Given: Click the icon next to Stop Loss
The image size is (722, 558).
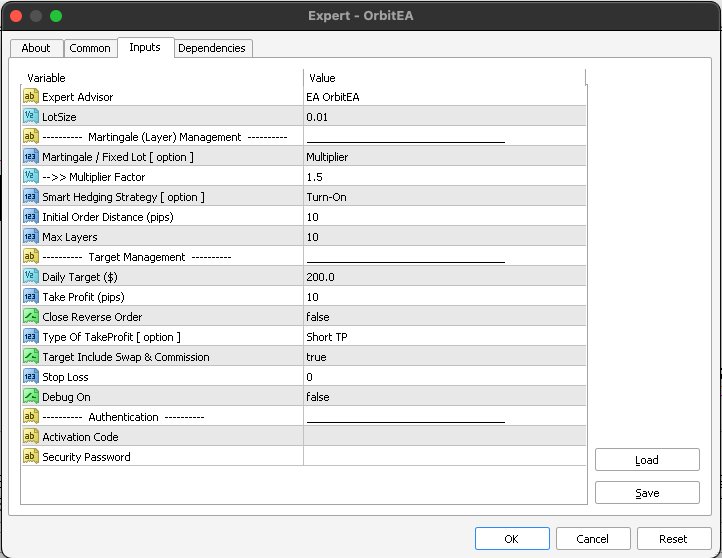Looking at the screenshot, I should pyautogui.click(x=30, y=377).
